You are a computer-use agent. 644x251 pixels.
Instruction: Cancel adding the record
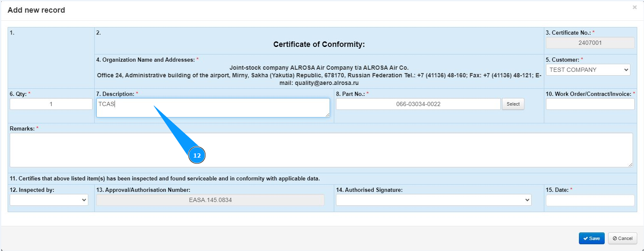(x=622, y=238)
